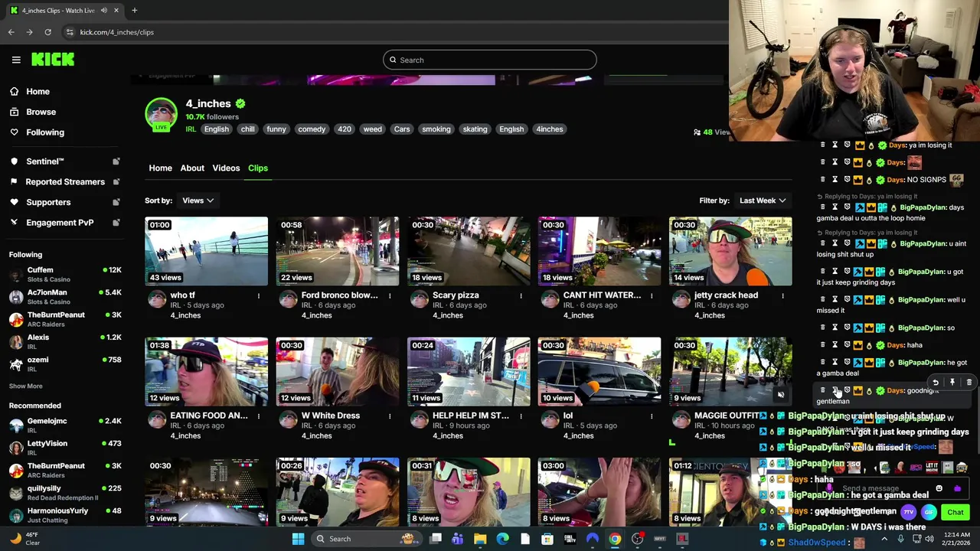Open options menu for 'W White Dress' clip
The width and height of the screenshot is (980, 551).
pos(389,416)
